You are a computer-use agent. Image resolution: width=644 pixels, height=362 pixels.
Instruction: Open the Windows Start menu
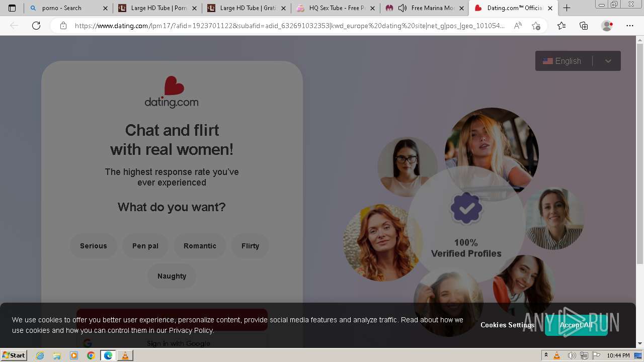14,355
